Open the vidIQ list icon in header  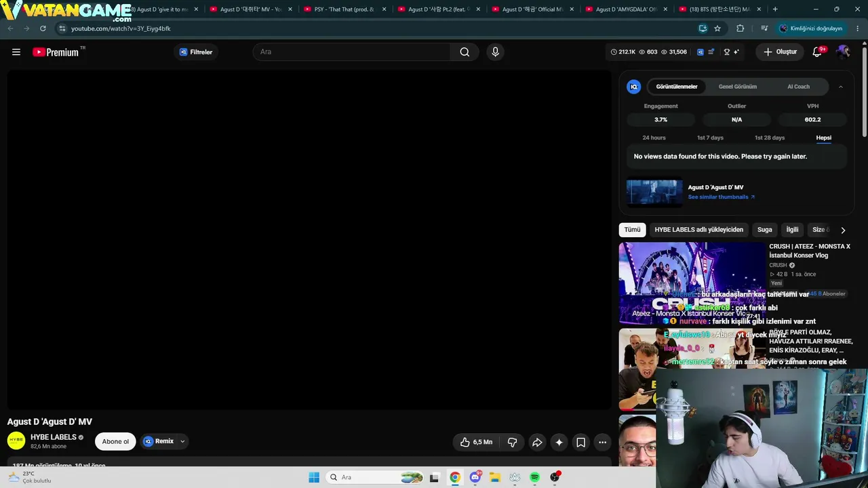[x=711, y=52]
